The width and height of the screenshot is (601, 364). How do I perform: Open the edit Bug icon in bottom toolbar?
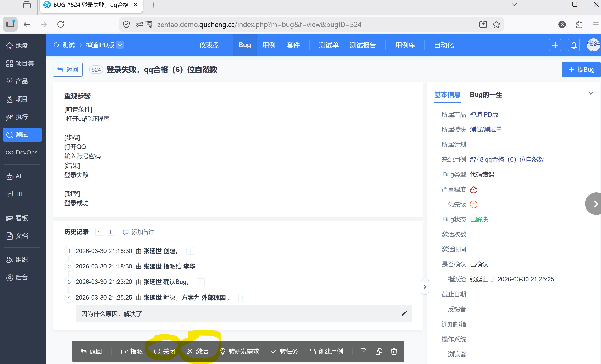[x=364, y=351]
